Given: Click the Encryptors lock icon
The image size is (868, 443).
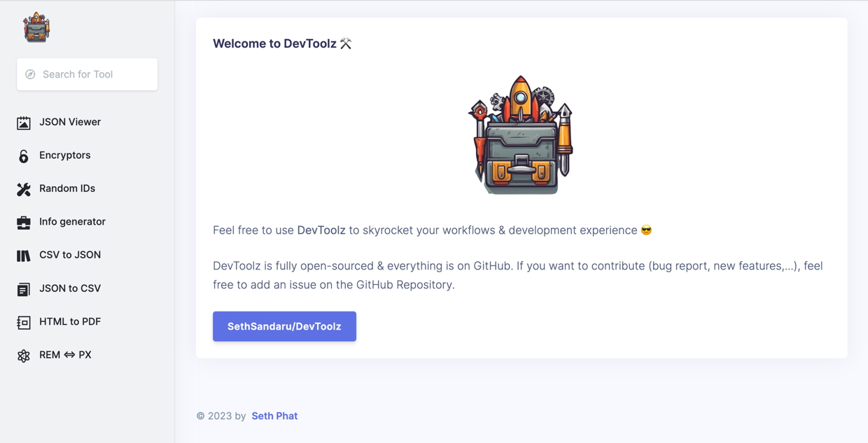Looking at the screenshot, I should click(24, 156).
